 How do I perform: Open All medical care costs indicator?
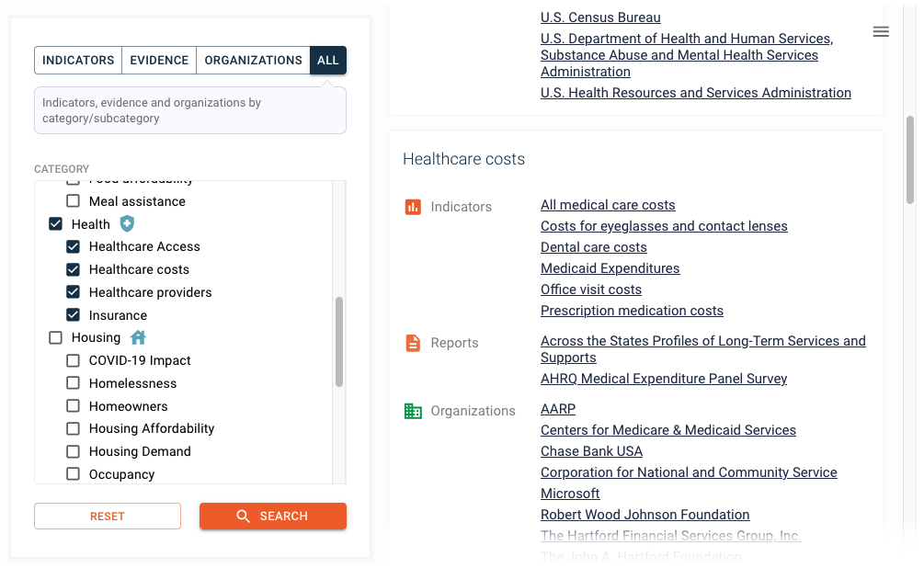coord(608,205)
